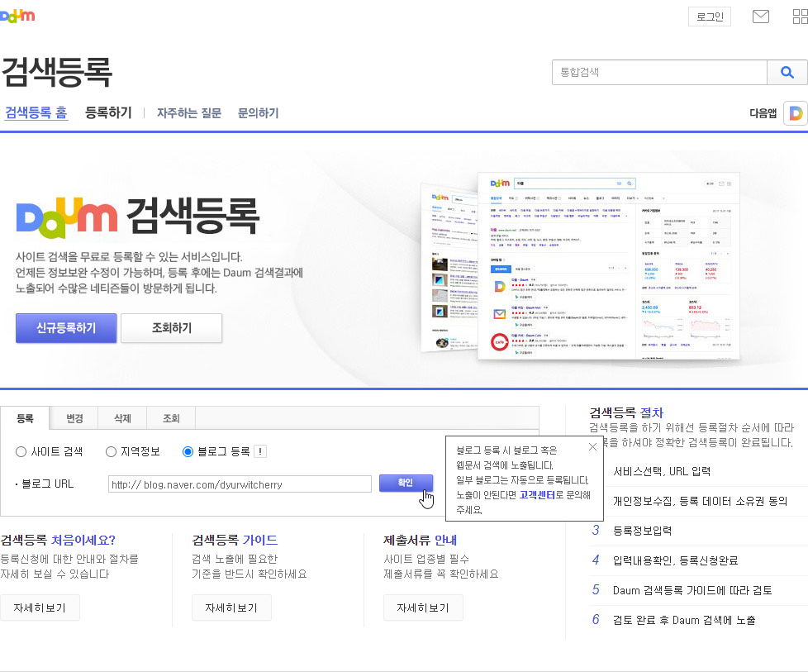Click the large 검색등록 page title

click(57, 72)
